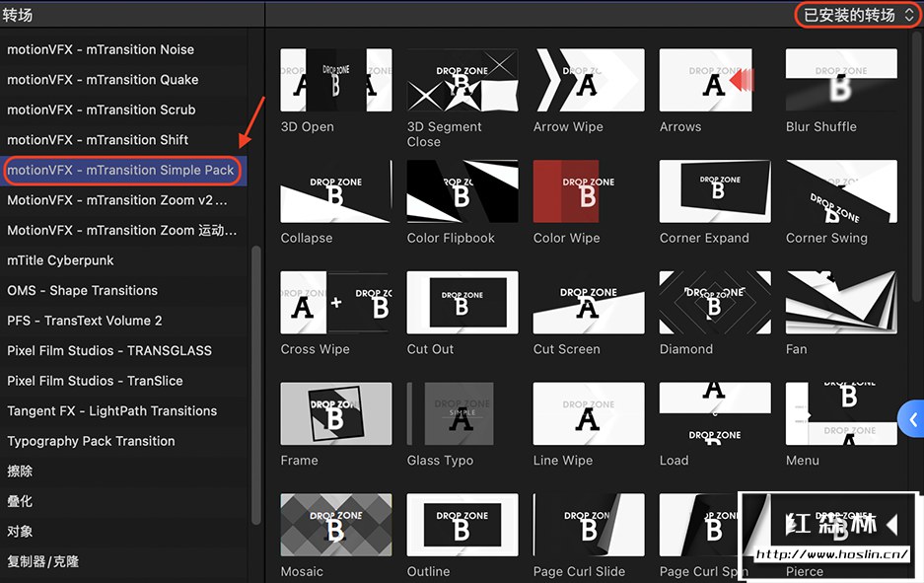Select the Corner Expand transition thumbnail
The width and height of the screenshot is (924, 583).
tap(715, 191)
